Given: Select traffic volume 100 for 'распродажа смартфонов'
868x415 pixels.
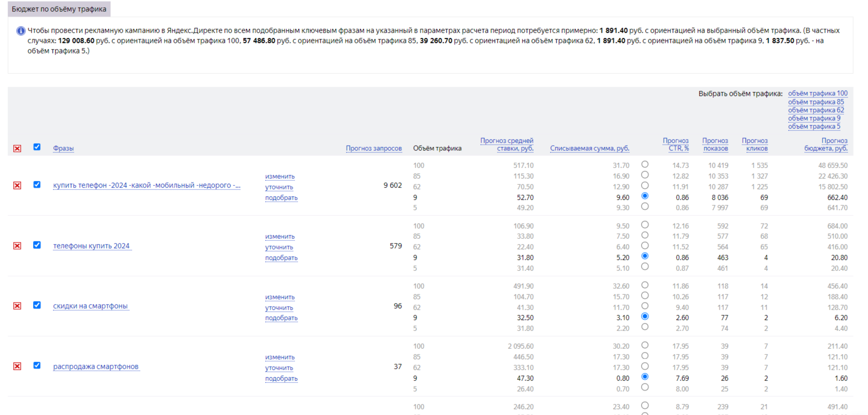Looking at the screenshot, I should coord(645,345).
